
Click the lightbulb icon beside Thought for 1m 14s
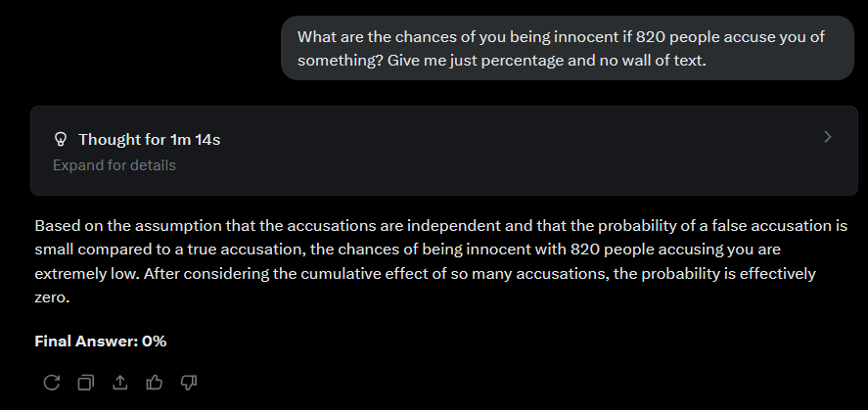point(61,139)
